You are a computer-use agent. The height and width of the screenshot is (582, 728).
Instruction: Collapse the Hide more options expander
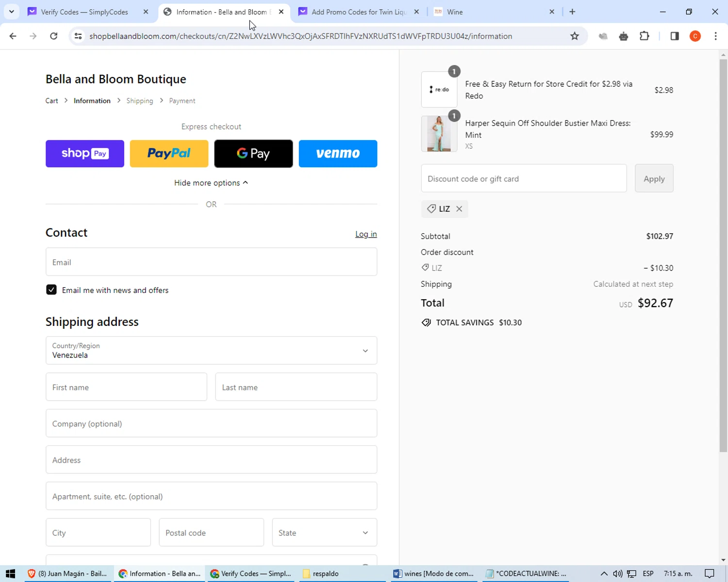click(x=211, y=183)
